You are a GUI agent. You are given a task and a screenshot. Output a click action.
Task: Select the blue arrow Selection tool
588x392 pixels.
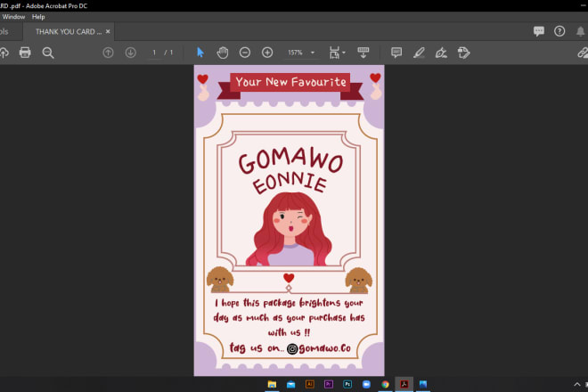point(200,53)
